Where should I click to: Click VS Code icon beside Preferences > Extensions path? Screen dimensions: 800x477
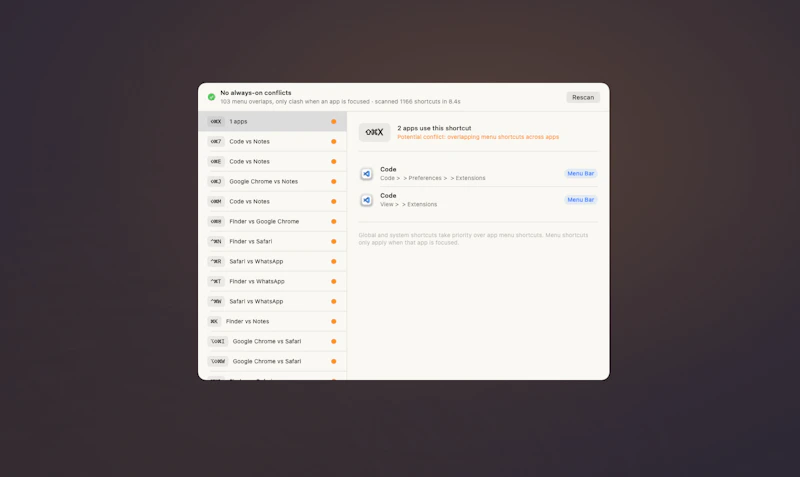(366, 173)
